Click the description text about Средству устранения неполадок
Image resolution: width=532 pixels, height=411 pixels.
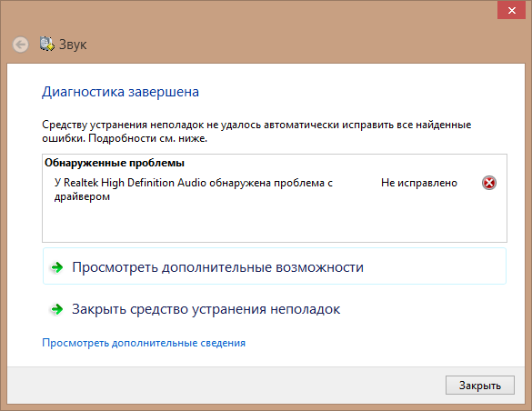pos(256,132)
